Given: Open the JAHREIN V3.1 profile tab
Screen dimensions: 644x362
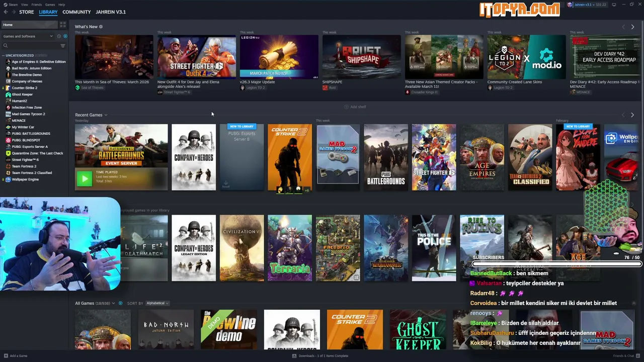Looking at the screenshot, I should point(111,12).
